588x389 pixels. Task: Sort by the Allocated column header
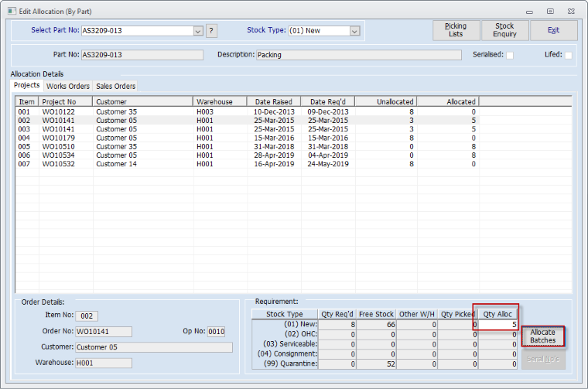[x=448, y=101]
